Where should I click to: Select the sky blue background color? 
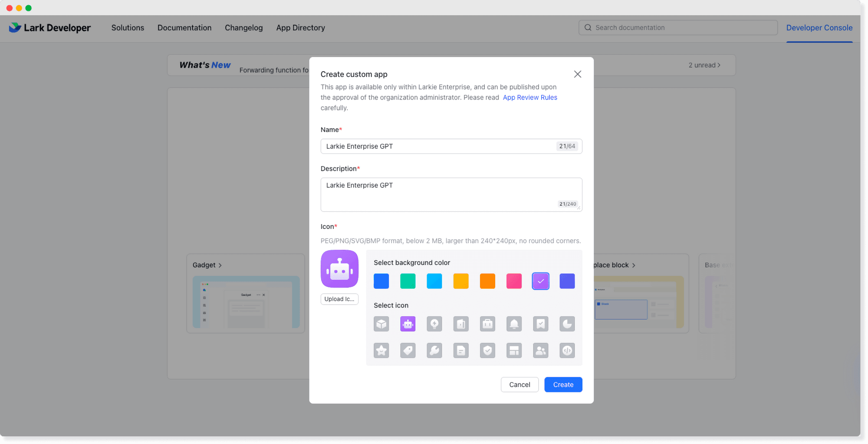(434, 281)
